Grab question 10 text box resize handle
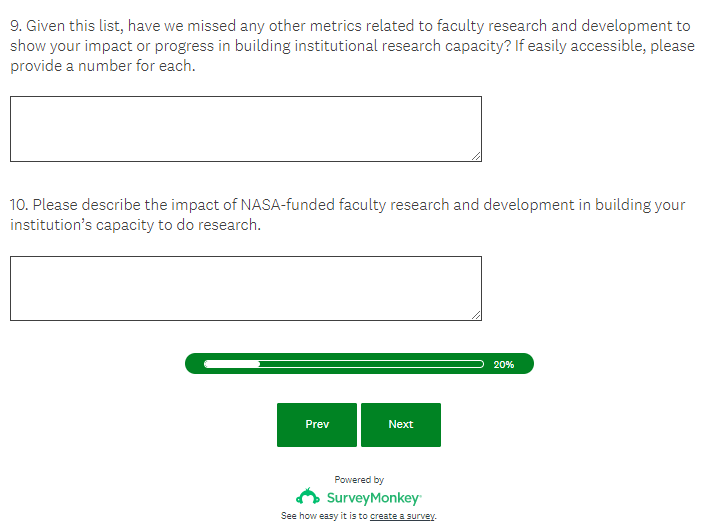This screenshot has width=725, height=526. [476, 316]
